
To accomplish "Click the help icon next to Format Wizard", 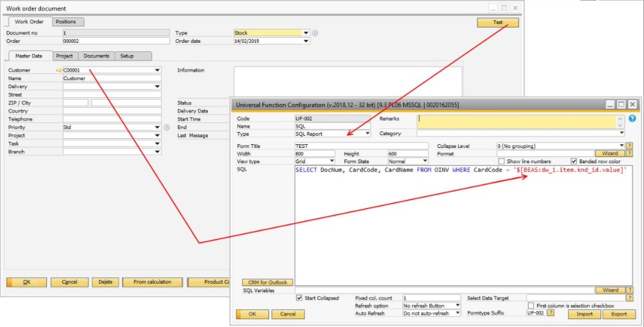I will [629, 153].
